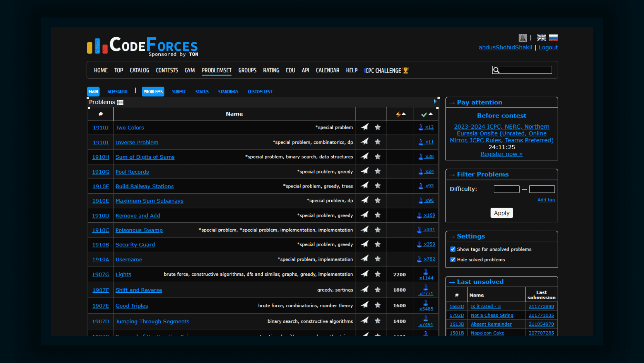Switch to the STANDINGS tab
The width and height of the screenshot is (644, 363).
(x=228, y=92)
